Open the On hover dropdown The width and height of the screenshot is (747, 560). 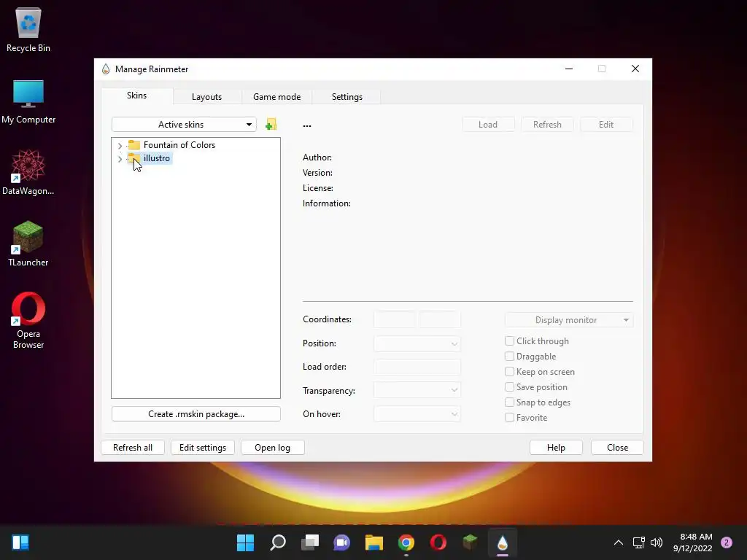pyautogui.click(x=417, y=414)
